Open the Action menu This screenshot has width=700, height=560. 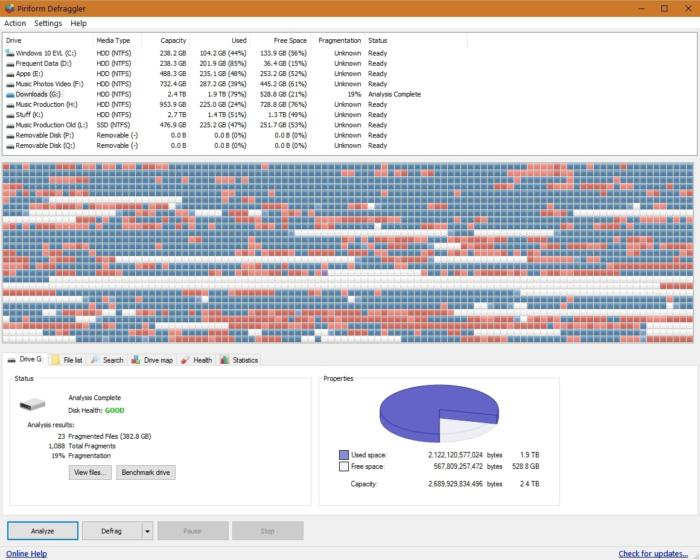(15, 23)
